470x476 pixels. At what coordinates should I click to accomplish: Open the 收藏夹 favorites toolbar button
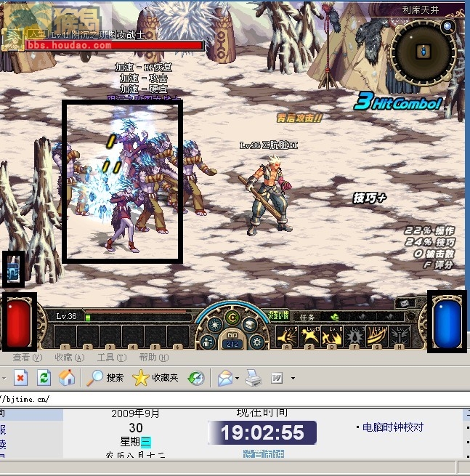click(x=155, y=378)
